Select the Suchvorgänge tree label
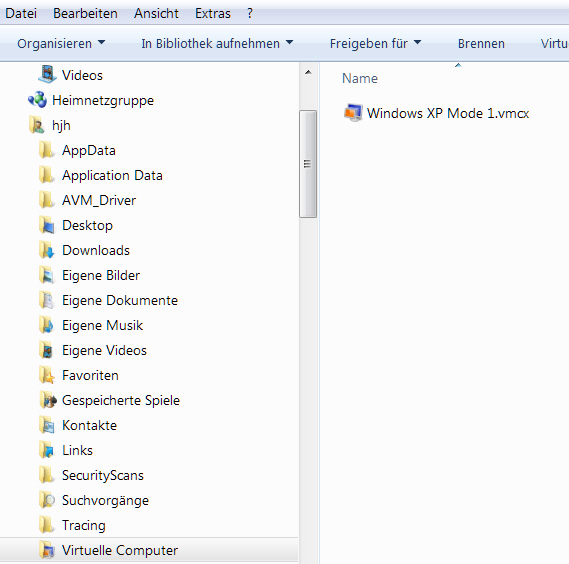569x564 pixels. point(106,501)
